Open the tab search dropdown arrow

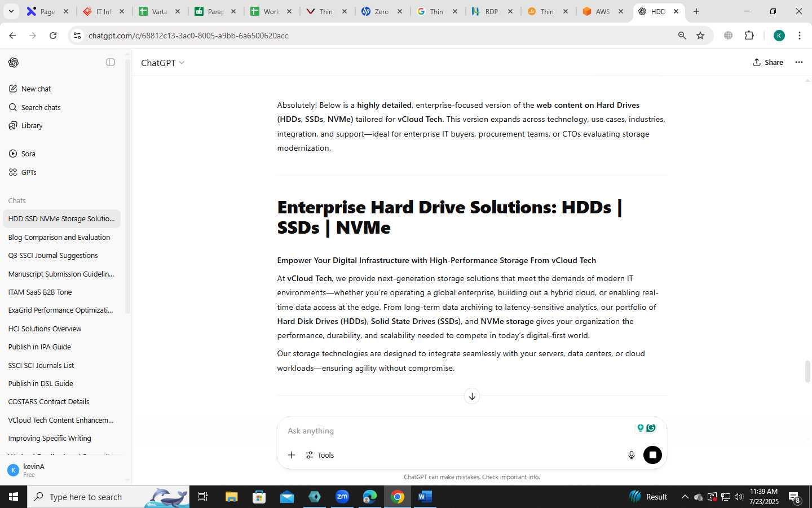(11, 11)
